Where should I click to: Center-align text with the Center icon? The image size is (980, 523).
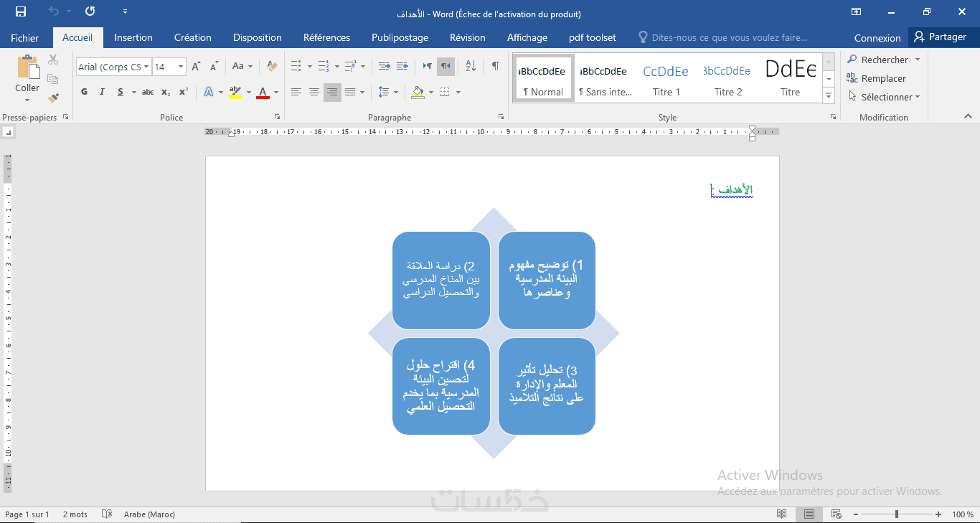coord(314,92)
